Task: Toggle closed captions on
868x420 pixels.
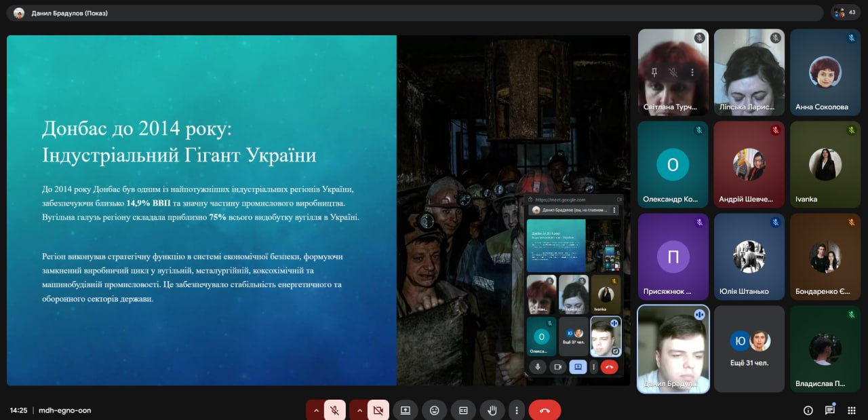Action: click(463, 410)
